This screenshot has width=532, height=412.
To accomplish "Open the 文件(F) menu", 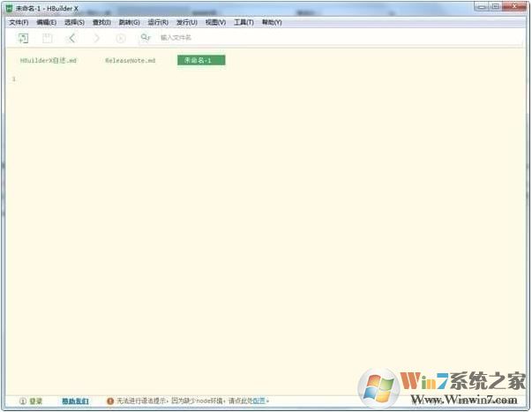I will [19, 22].
